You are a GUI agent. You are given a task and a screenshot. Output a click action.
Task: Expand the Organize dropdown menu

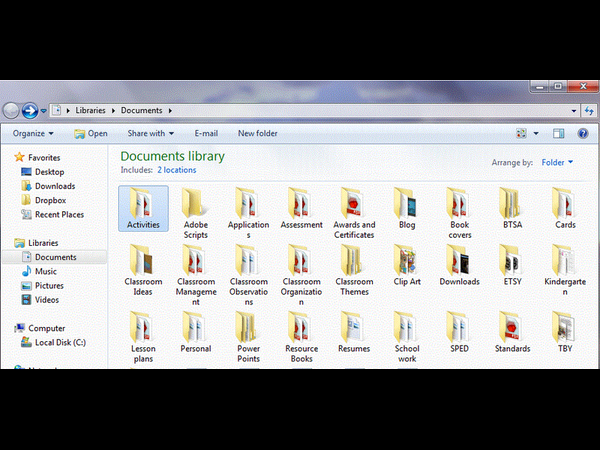point(34,133)
